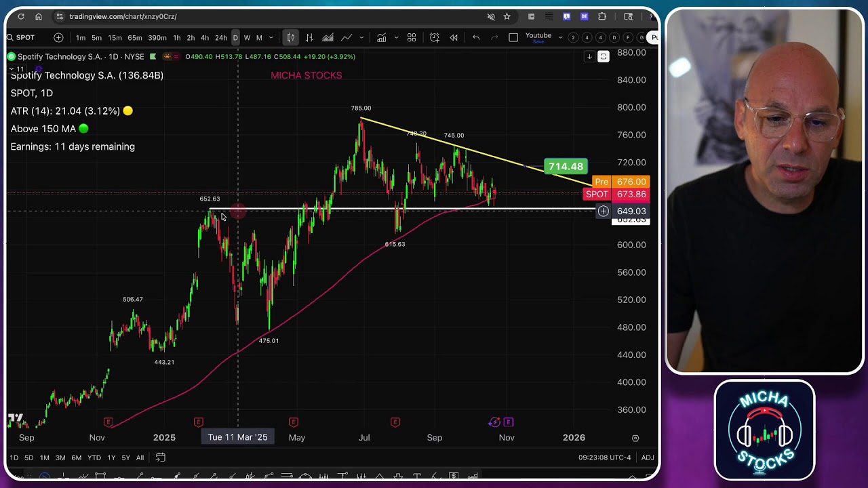Redo chart action
Image resolution: width=868 pixels, height=488 pixels.
(494, 37)
